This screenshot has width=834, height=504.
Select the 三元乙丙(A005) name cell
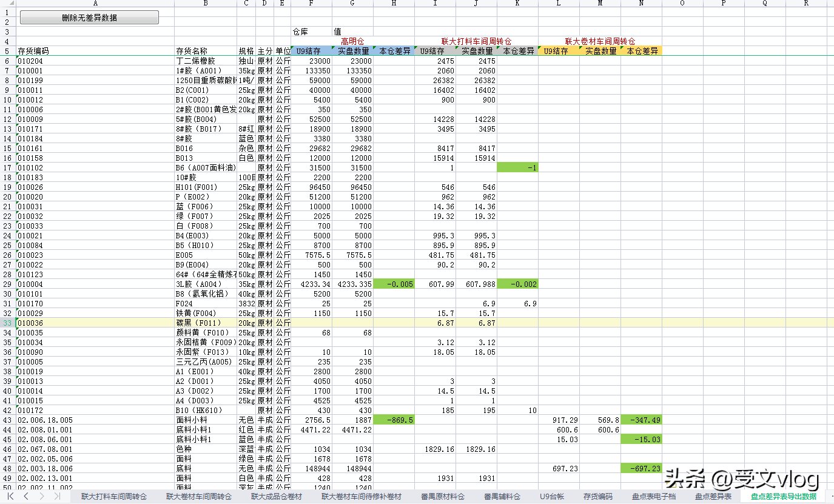click(206, 361)
